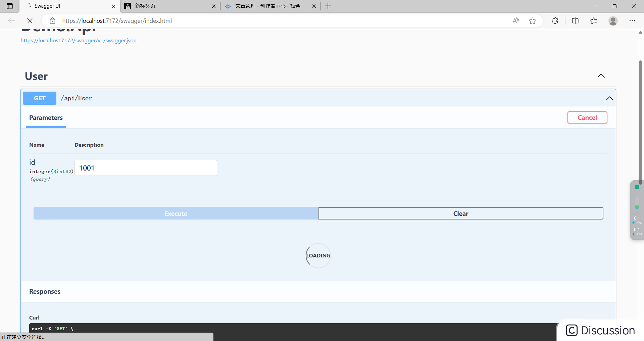Execute the API request

coord(176,213)
